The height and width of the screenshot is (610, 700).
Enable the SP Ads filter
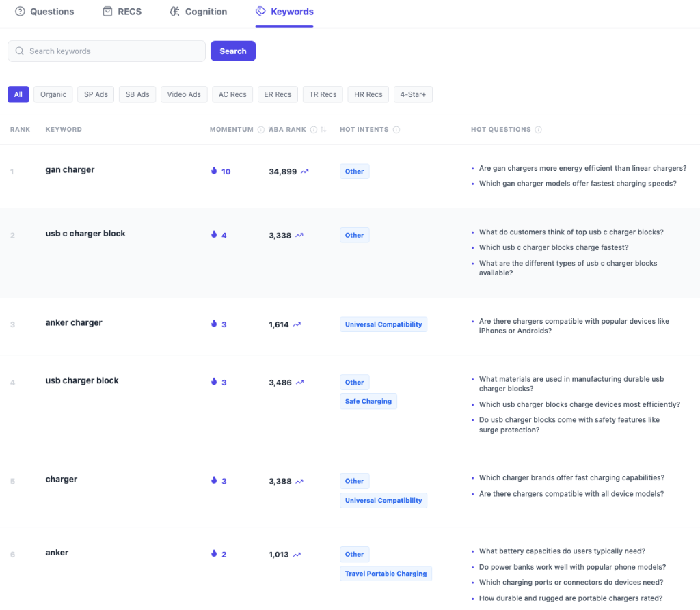[96, 94]
